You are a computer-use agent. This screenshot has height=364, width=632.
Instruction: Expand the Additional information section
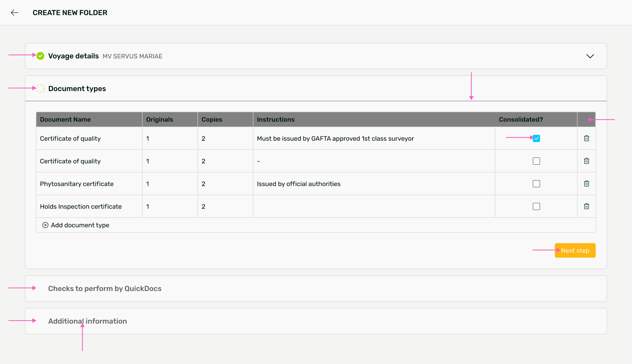(x=87, y=321)
